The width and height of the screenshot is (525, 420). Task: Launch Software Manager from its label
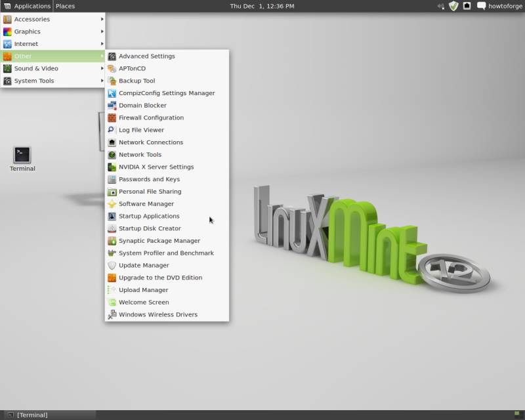tap(146, 204)
